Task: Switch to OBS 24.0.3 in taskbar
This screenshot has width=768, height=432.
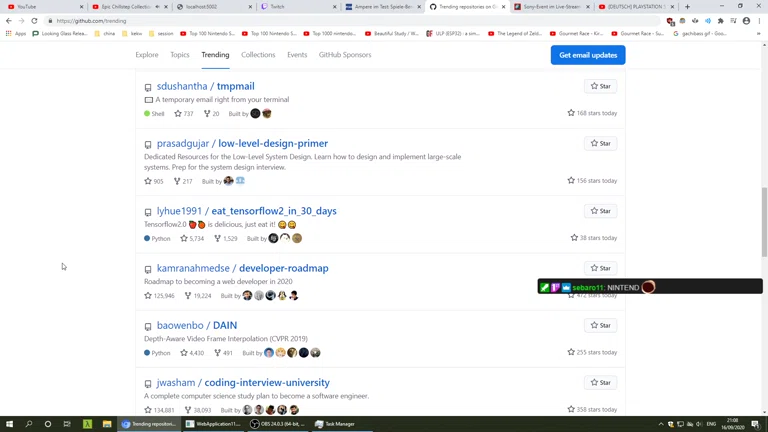Action: click(x=277, y=424)
